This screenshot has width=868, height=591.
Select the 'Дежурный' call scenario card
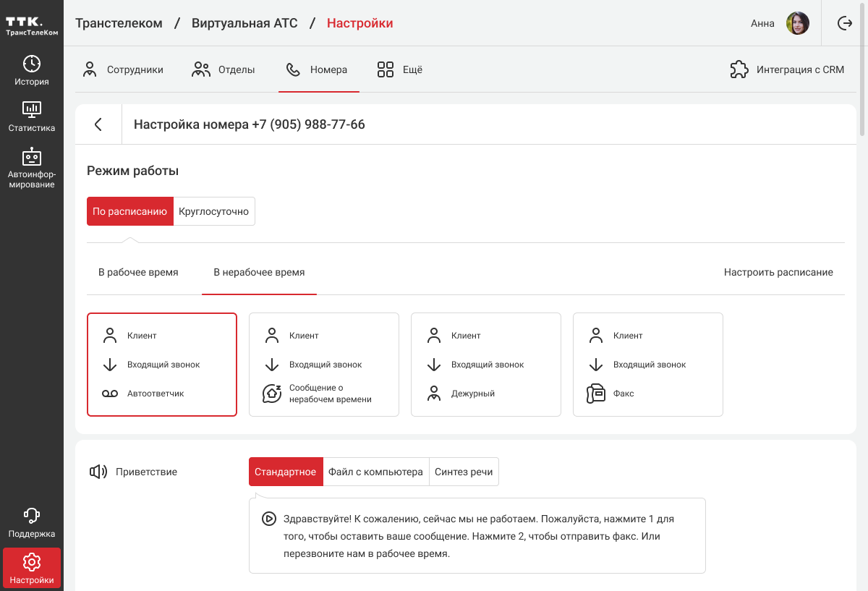pos(485,365)
